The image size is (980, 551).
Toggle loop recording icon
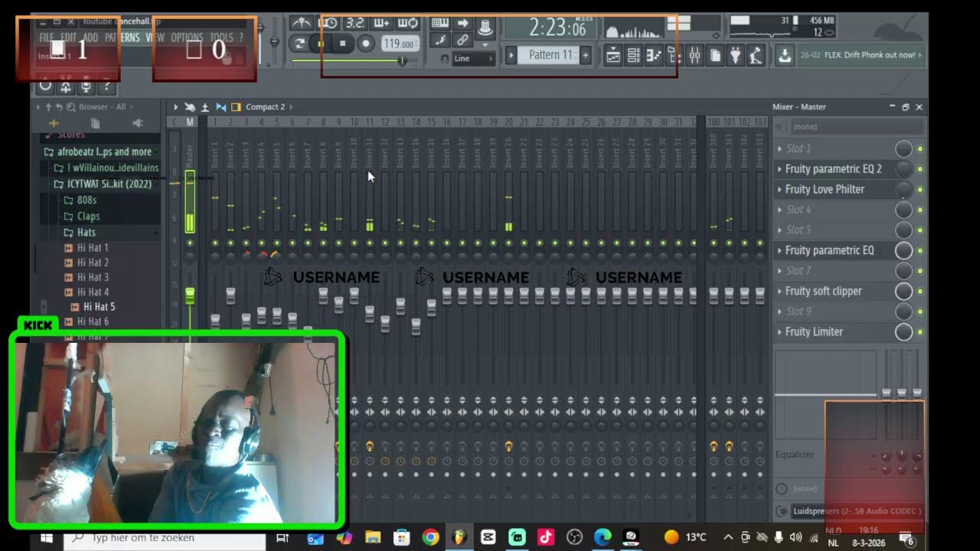pos(407,23)
